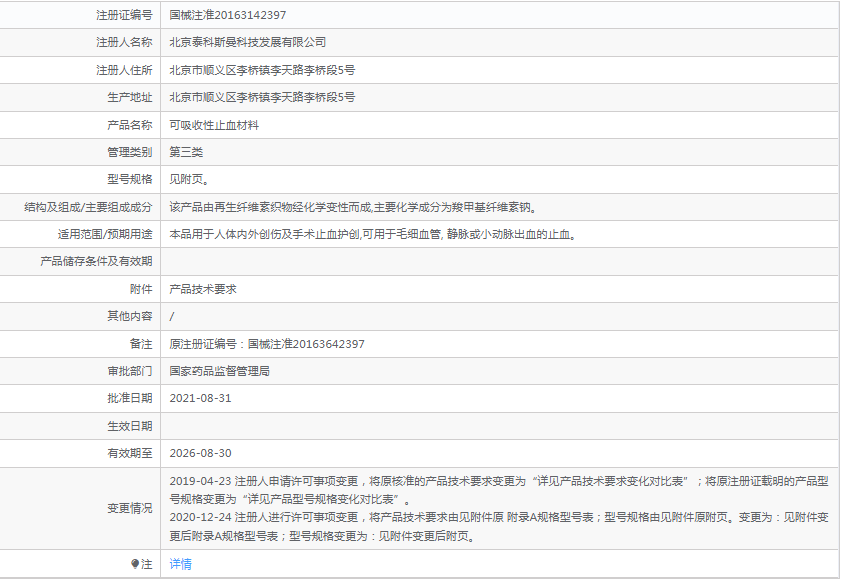Select the composition text about 羧甲基纤维素钠
Image resolution: width=847 pixels, height=579 pixels.
click(x=353, y=207)
